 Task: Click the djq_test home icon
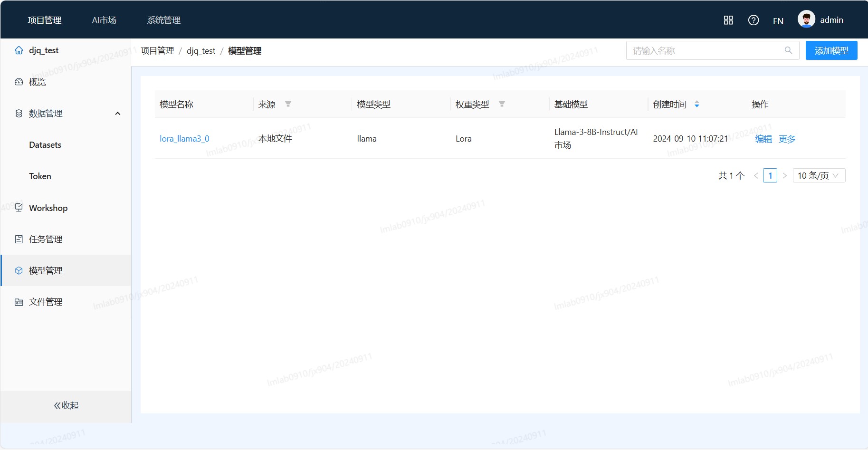tap(19, 50)
